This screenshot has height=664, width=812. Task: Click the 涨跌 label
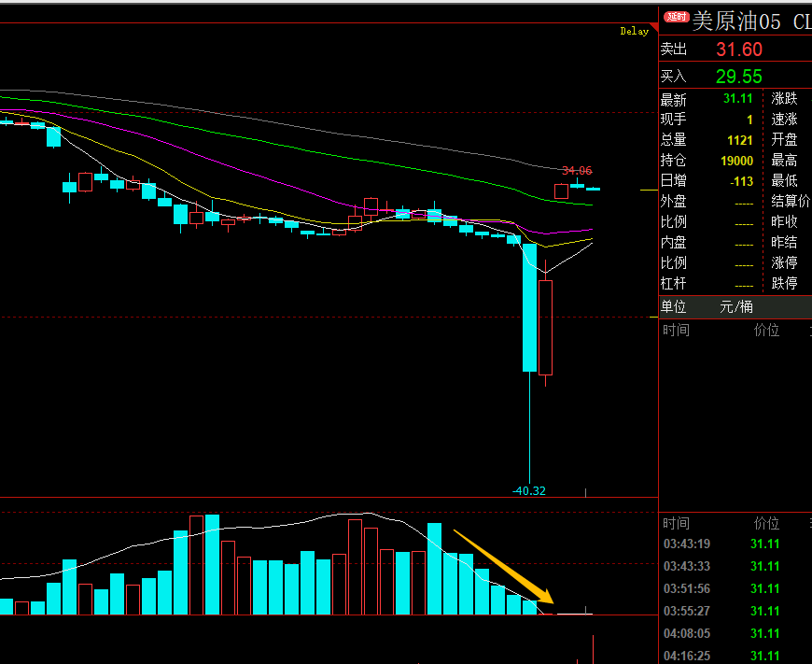click(784, 98)
